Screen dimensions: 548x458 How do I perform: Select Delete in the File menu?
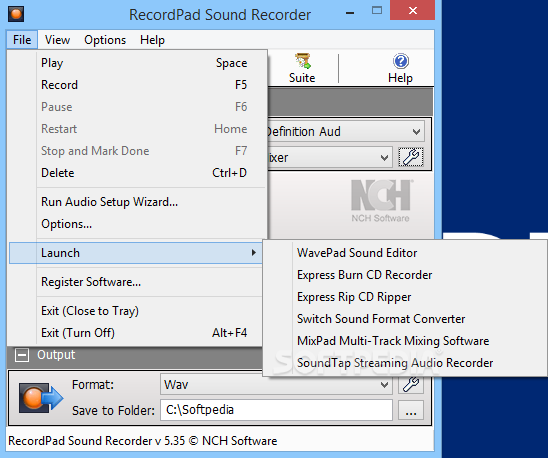[x=138, y=173]
